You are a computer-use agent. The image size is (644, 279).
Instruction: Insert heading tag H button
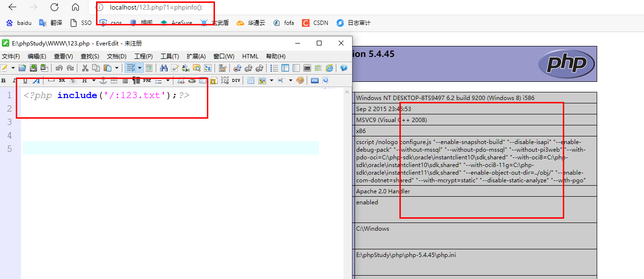coord(85,80)
